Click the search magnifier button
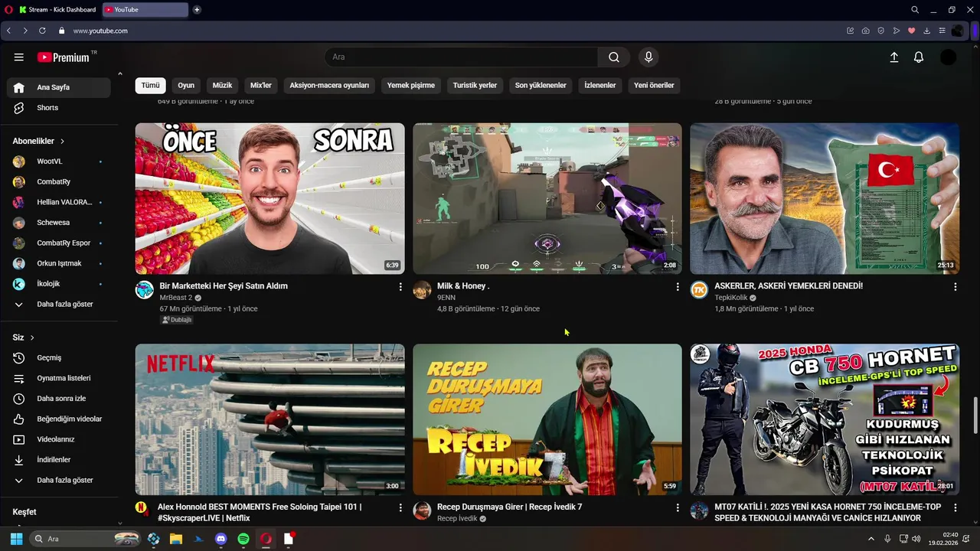Image resolution: width=980 pixels, height=551 pixels. point(614,57)
